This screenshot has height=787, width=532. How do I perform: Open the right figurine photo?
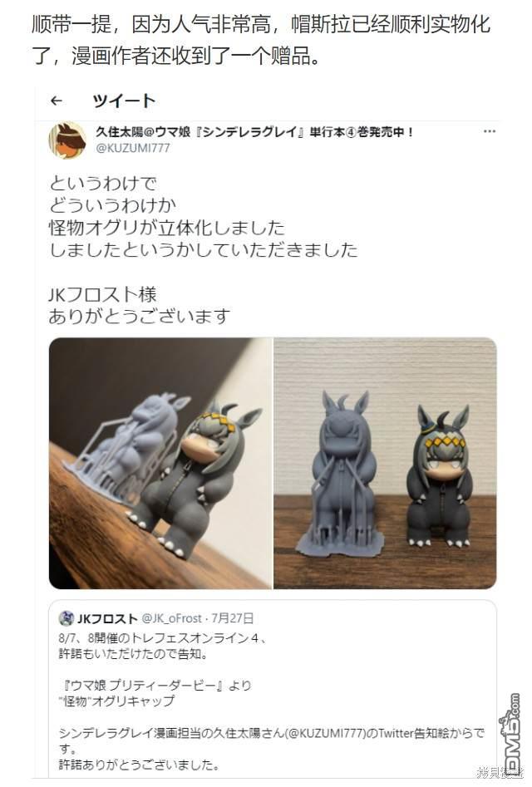click(386, 463)
